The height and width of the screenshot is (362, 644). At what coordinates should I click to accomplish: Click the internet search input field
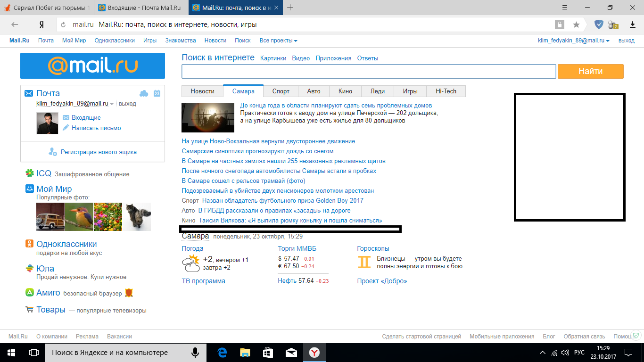pos(369,71)
